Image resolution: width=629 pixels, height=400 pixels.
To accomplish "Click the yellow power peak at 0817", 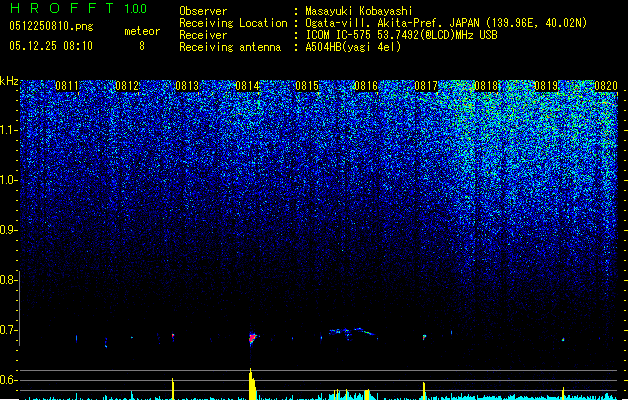I will 424,391.
